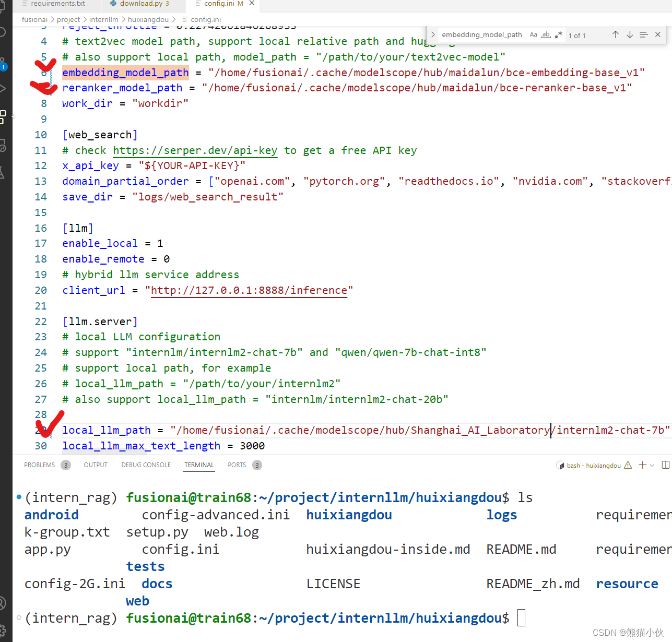Click the x_api_key key

90,165
